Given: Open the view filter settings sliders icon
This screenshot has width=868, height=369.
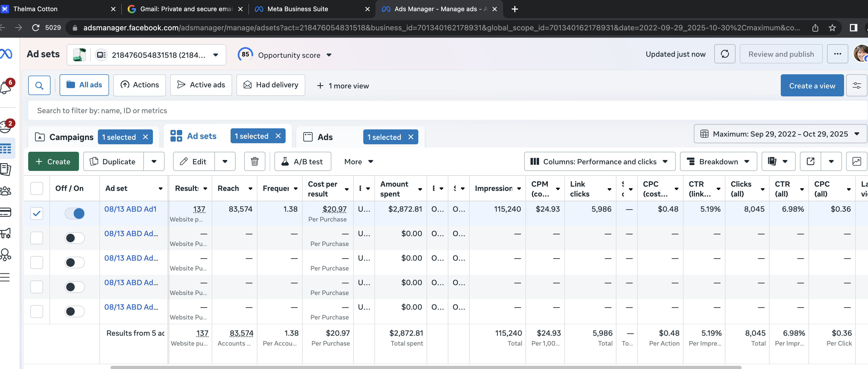Looking at the screenshot, I should pyautogui.click(x=856, y=86).
